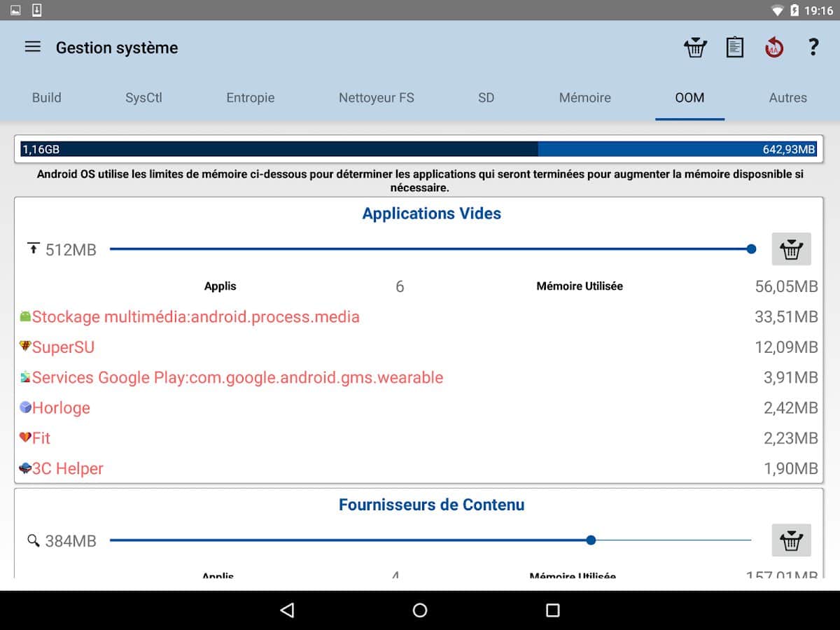
Task: Tap the Android home circle button
Action: point(420,610)
